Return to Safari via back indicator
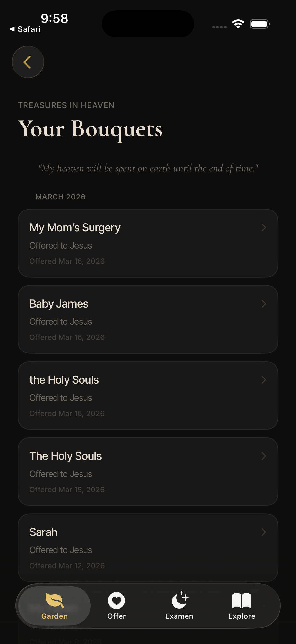Screen dimensions: 296x644 coord(25,29)
